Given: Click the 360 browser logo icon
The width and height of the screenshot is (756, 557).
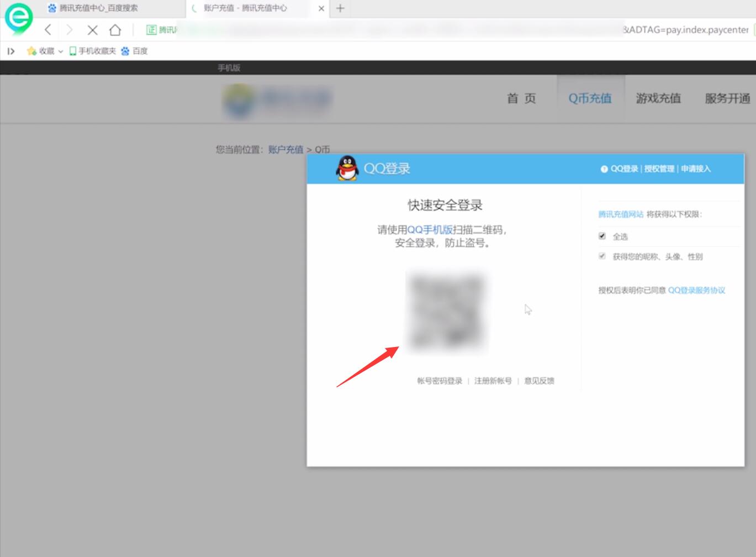Looking at the screenshot, I should pos(19,18).
